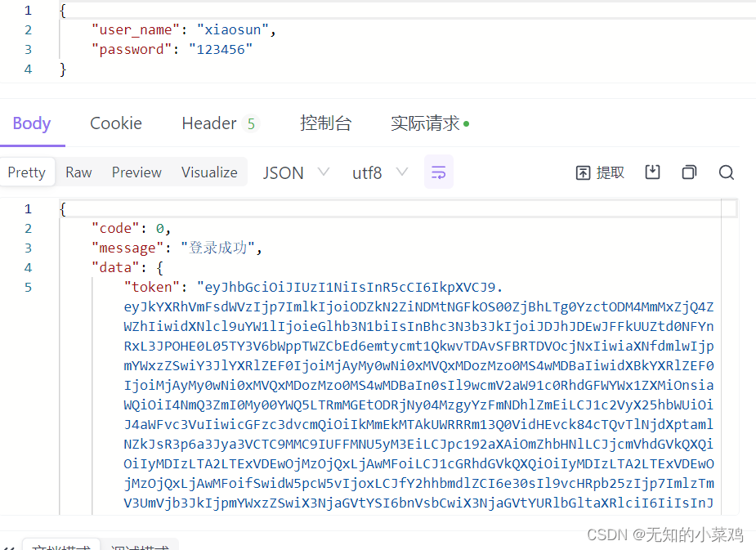This screenshot has width=756, height=550.
Task: Open the 实际请求 actual request tab
Action: click(430, 124)
